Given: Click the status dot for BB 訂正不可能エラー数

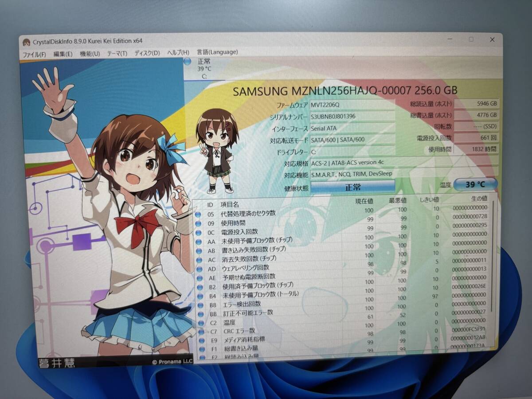Looking at the screenshot, I should [x=201, y=314].
